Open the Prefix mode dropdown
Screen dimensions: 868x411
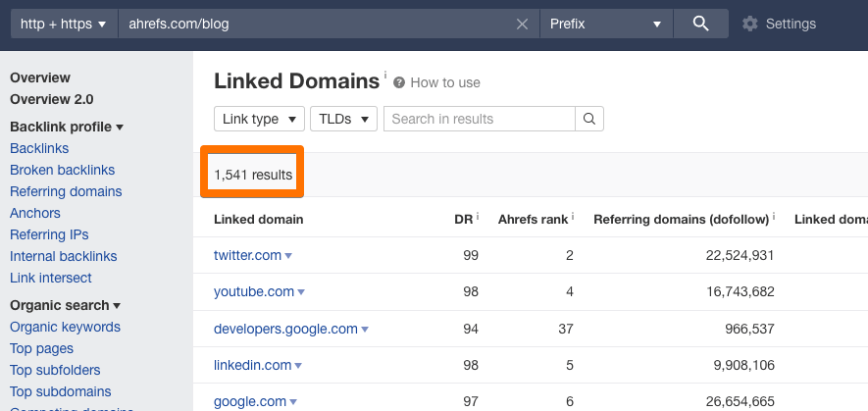(605, 24)
